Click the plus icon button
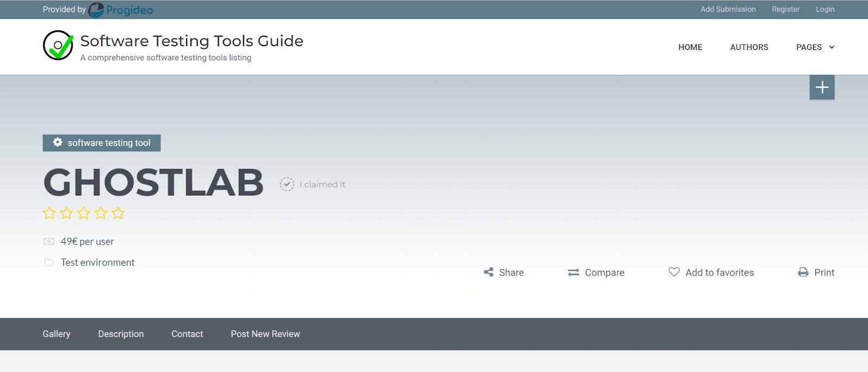Viewport: 868px width, 372px height. pos(822,87)
